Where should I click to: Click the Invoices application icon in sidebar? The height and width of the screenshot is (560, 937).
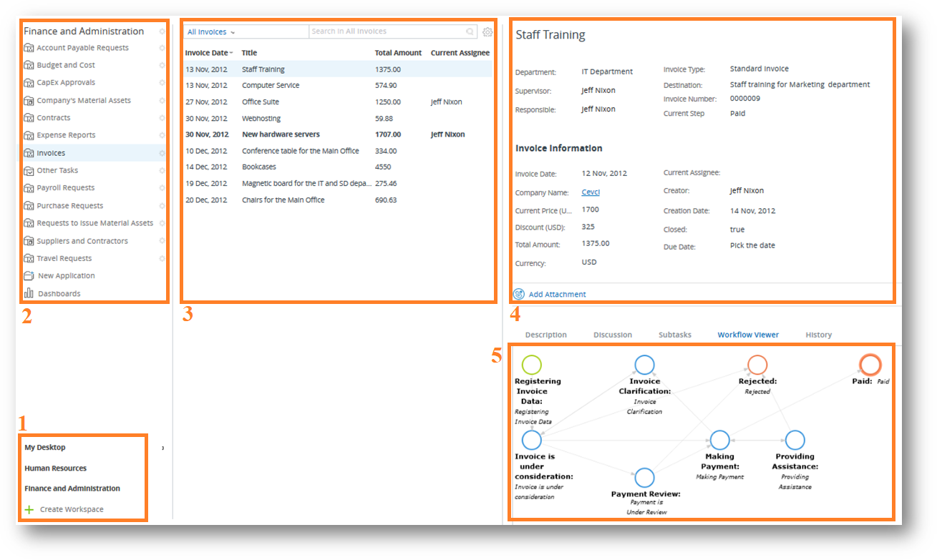click(29, 153)
